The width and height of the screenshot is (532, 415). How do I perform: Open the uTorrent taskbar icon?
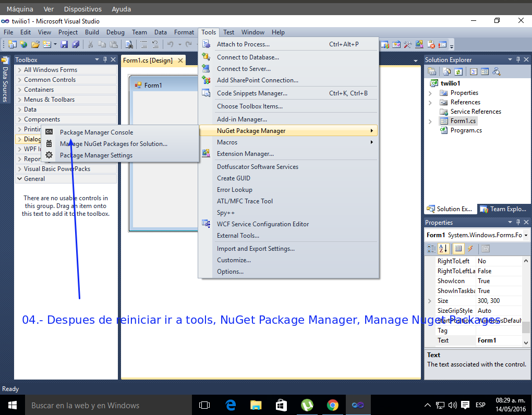307,405
